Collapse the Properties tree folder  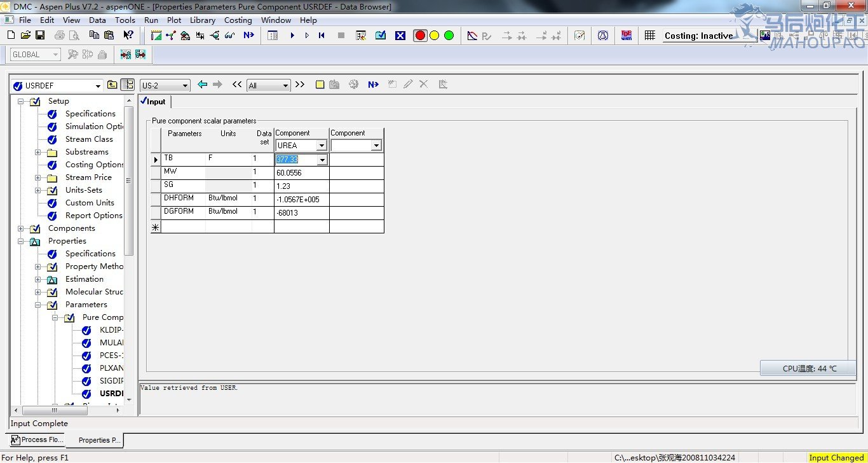21,241
